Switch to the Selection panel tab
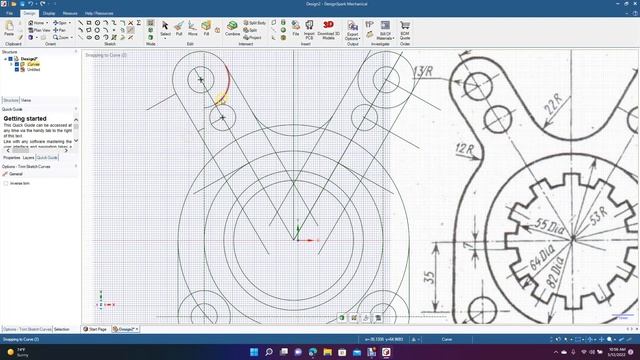Viewport: 640px width, 360px height. point(62,329)
